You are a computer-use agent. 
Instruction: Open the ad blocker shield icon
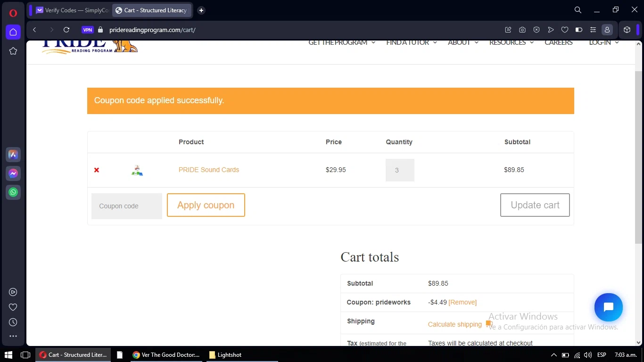(537, 30)
